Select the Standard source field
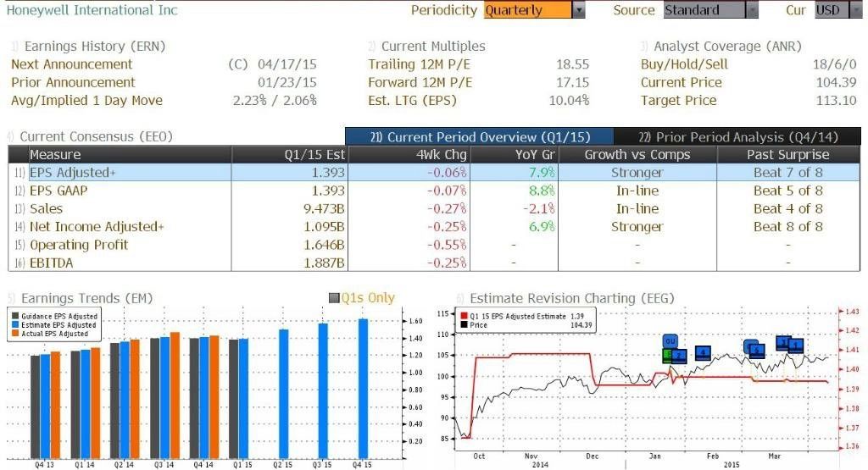 tap(704, 10)
